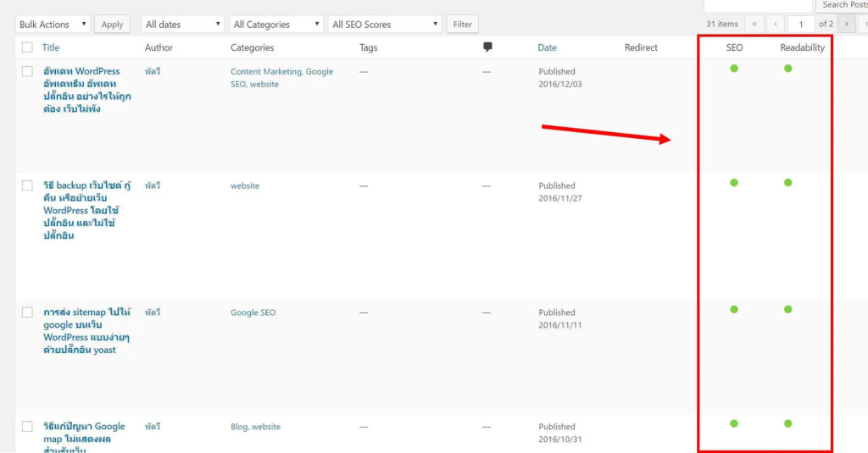Open the Content Marketing category link
Screen dimensions: 868x453
coord(266,72)
